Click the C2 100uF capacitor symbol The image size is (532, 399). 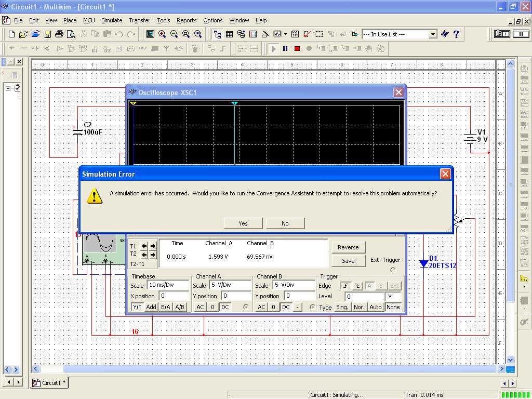coord(78,131)
